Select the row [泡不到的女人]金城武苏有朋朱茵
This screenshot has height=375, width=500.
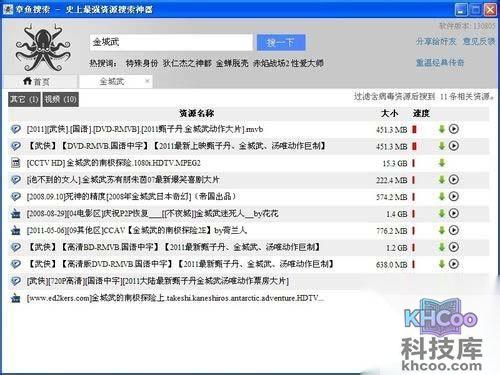[249, 180]
